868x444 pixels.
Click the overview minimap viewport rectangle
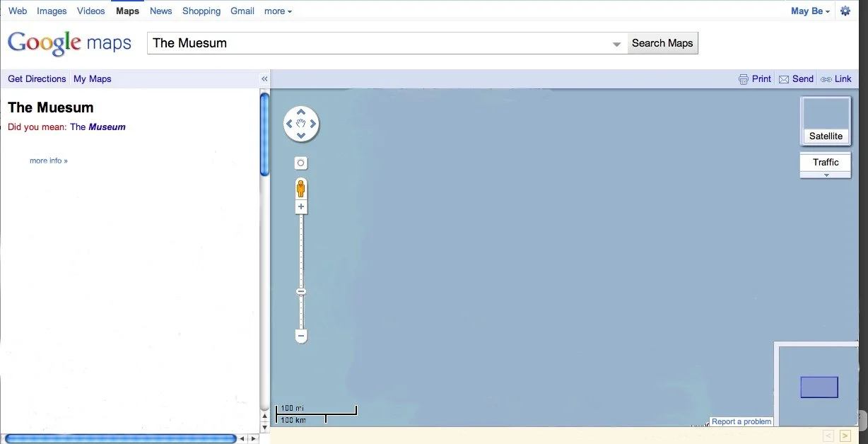pos(819,387)
